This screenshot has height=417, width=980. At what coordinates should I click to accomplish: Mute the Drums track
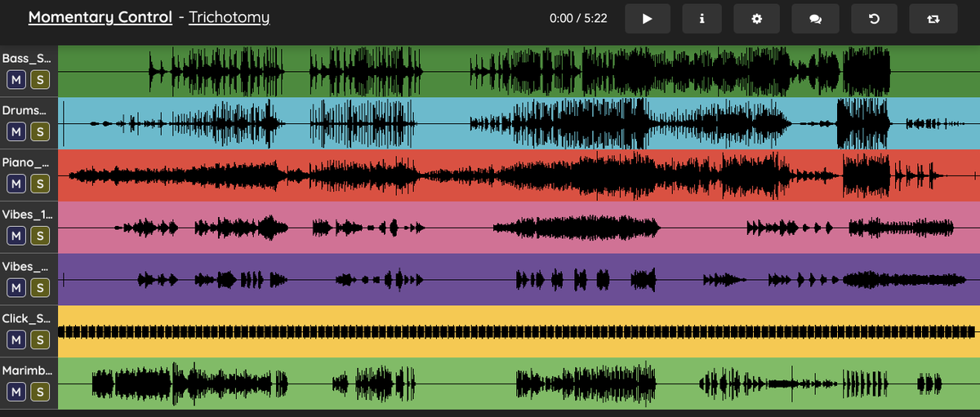tap(16, 131)
